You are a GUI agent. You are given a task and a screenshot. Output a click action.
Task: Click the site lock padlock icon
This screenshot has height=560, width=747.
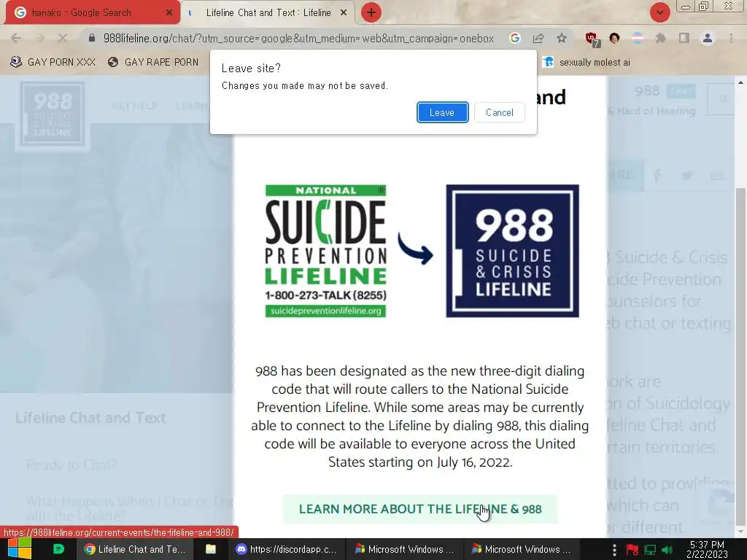tap(92, 38)
